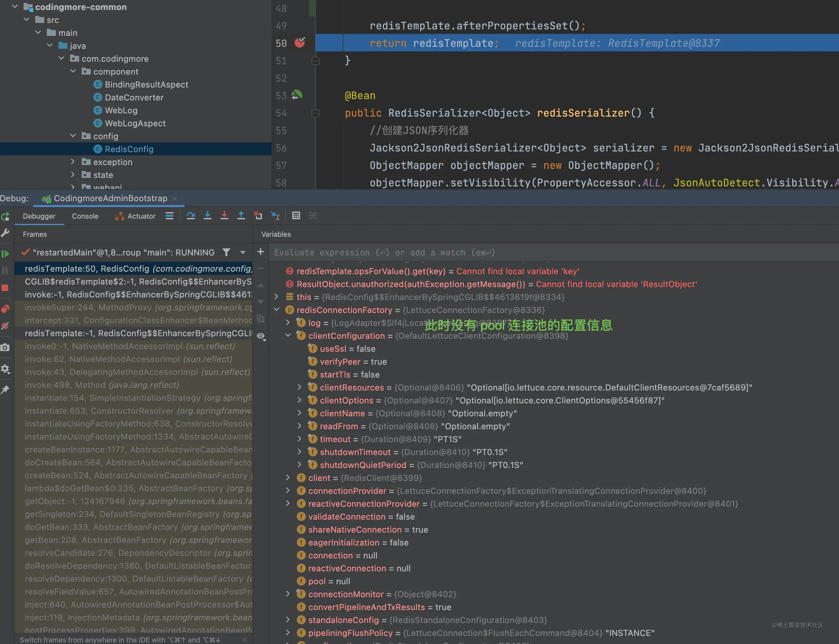
Task: Collapse the src folder
Action: (x=26, y=19)
